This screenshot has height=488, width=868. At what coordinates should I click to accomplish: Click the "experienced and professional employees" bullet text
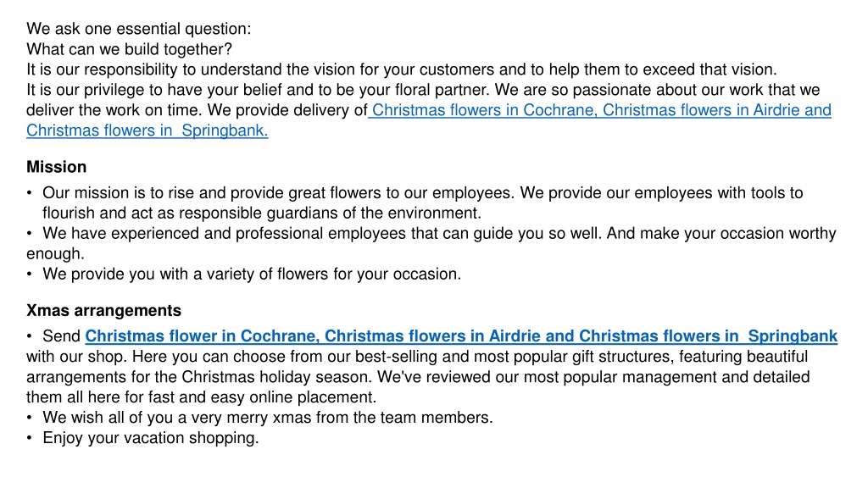click(x=431, y=243)
